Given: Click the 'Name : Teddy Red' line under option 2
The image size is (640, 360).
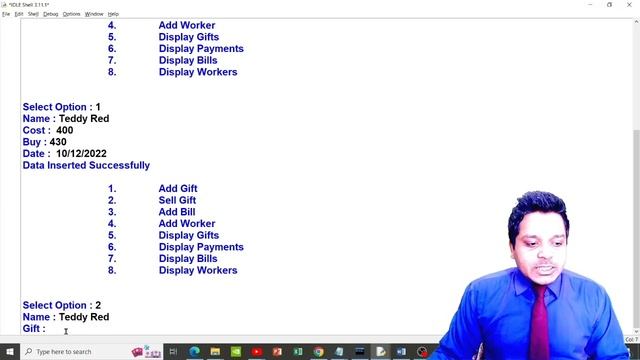Looking at the screenshot, I should tap(66, 317).
